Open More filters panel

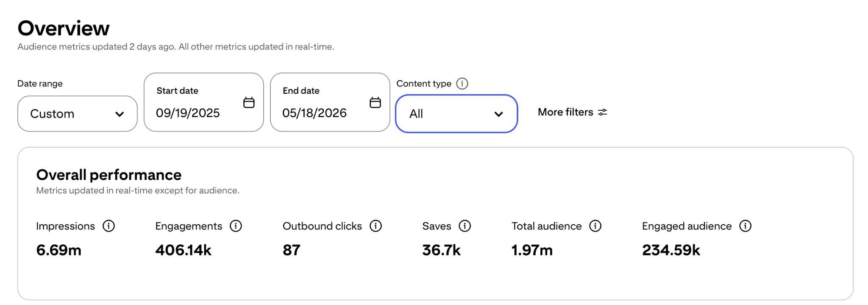[572, 112]
